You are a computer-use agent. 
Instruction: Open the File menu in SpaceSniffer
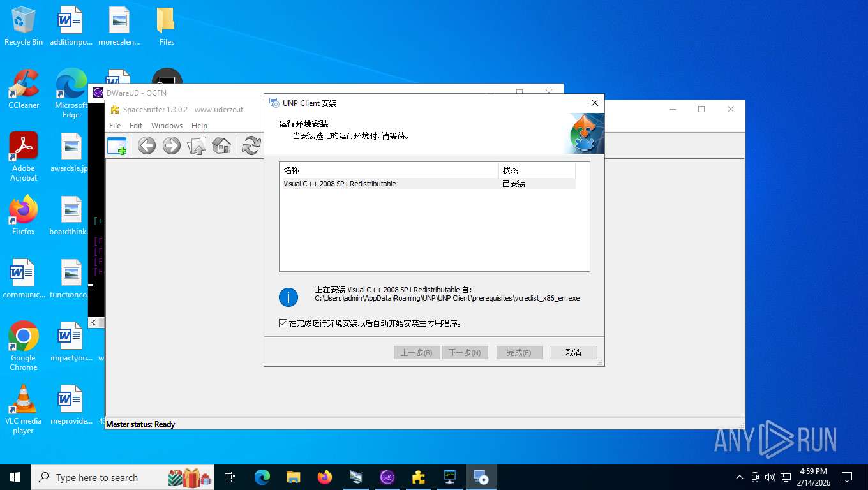tap(115, 126)
